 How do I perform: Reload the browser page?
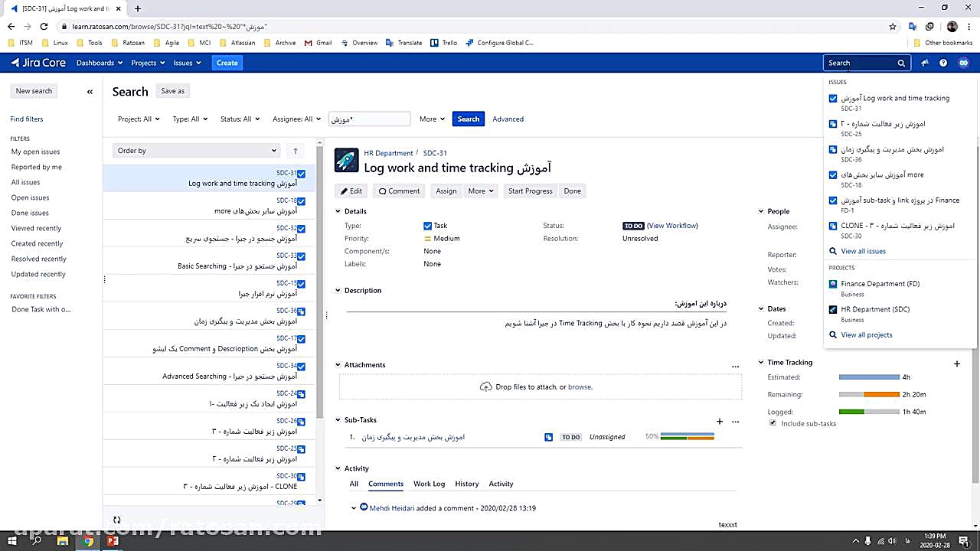[x=44, y=26]
